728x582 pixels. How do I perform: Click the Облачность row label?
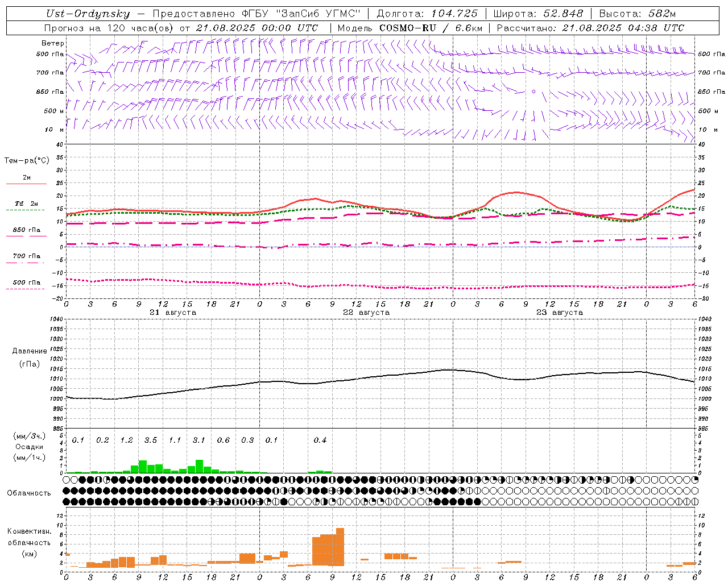(29, 493)
